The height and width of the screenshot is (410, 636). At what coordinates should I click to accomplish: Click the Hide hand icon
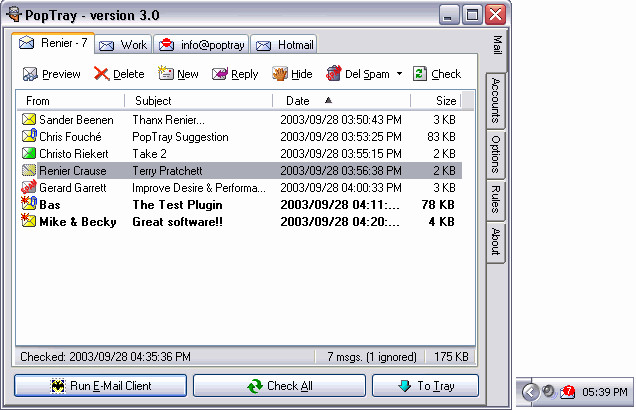click(280, 74)
